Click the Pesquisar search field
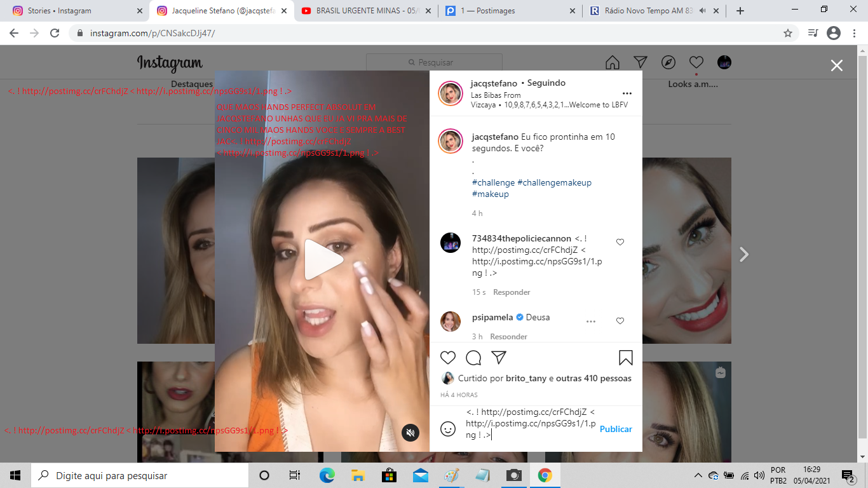868x488 pixels. (x=434, y=62)
